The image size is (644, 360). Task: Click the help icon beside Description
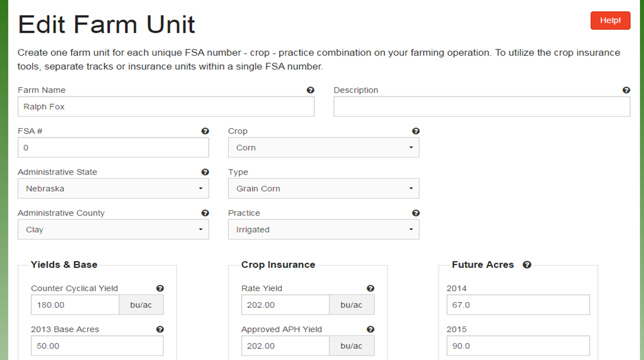(x=626, y=90)
